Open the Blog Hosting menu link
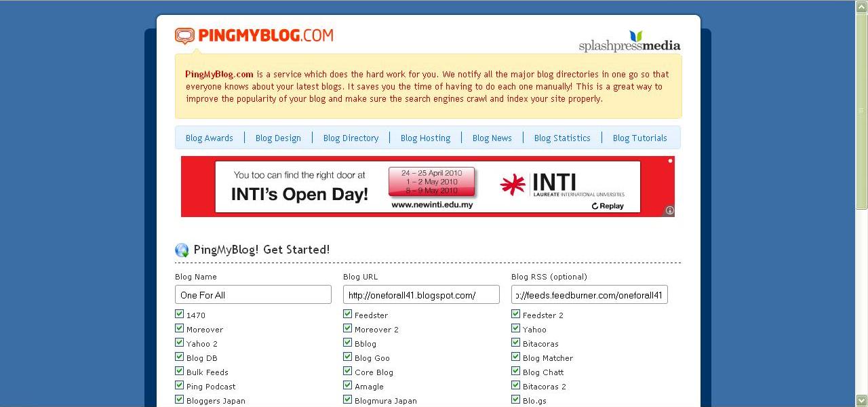The width and height of the screenshot is (868, 407). (425, 138)
